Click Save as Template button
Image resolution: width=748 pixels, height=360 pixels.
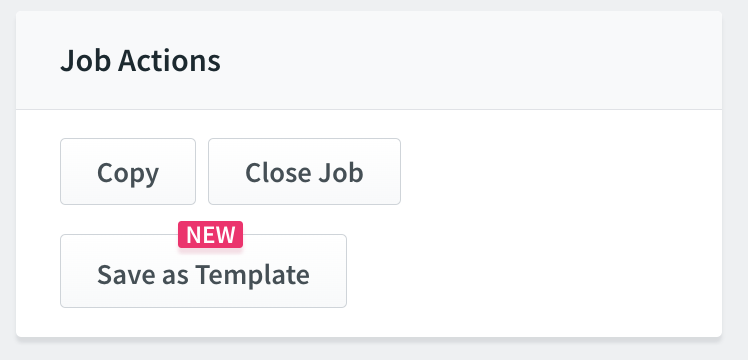[203, 271]
